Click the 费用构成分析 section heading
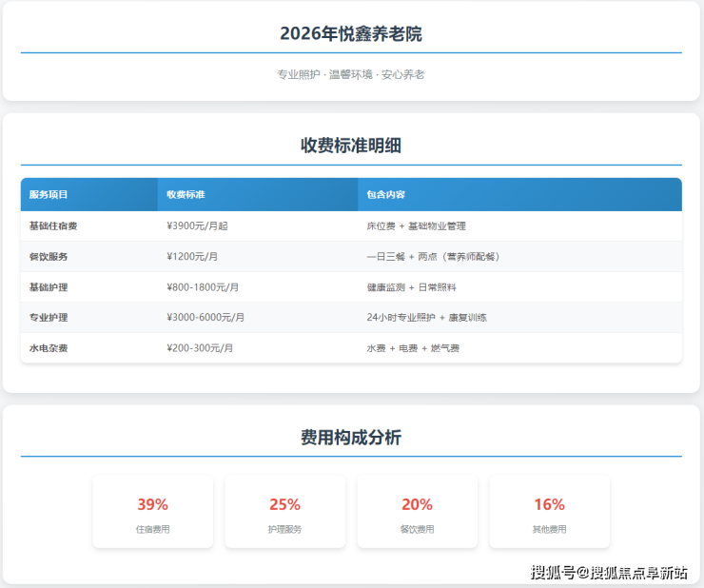 [x=351, y=438]
